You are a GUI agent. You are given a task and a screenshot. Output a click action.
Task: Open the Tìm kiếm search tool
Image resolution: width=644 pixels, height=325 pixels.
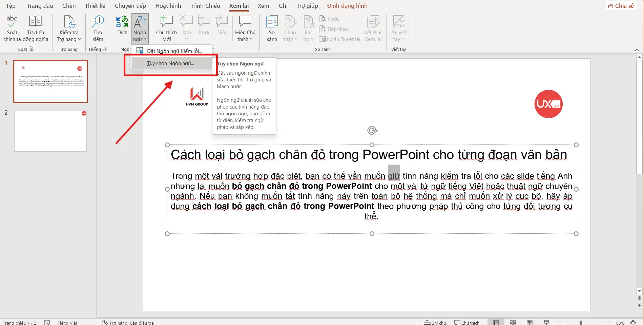click(98, 28)
